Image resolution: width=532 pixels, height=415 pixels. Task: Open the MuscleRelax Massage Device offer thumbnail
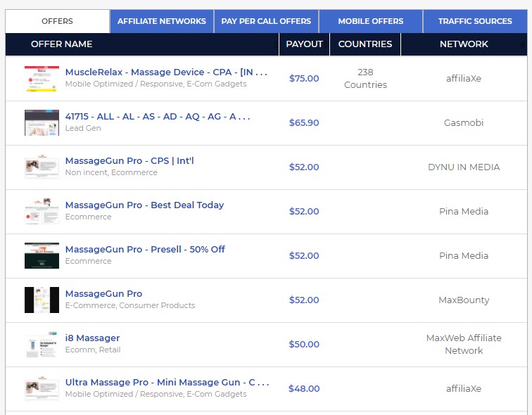click(42, 79)
